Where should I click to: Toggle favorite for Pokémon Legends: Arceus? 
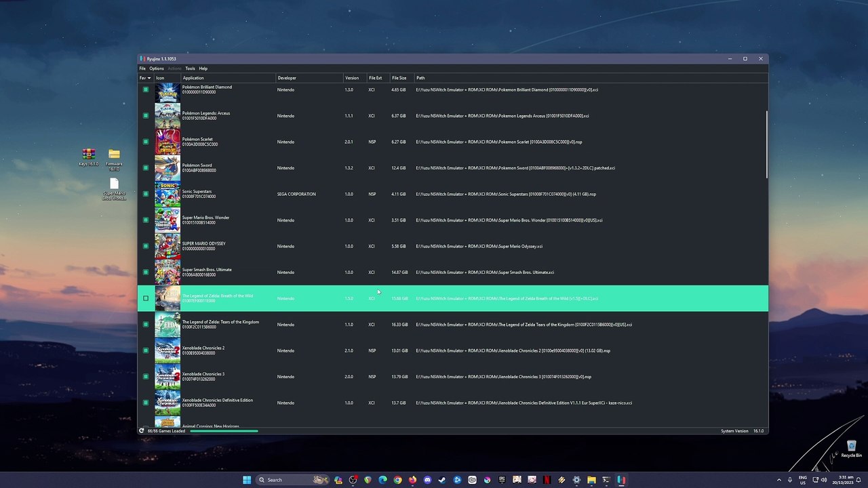click(145, 116)
